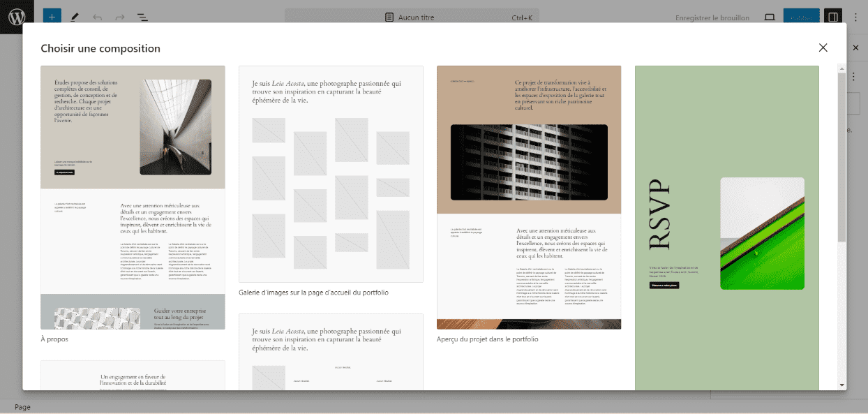The image size is (868, 414).
Task: Choose the second Leia Acosta pattern below the gallery
Action: tap(331, 352)
